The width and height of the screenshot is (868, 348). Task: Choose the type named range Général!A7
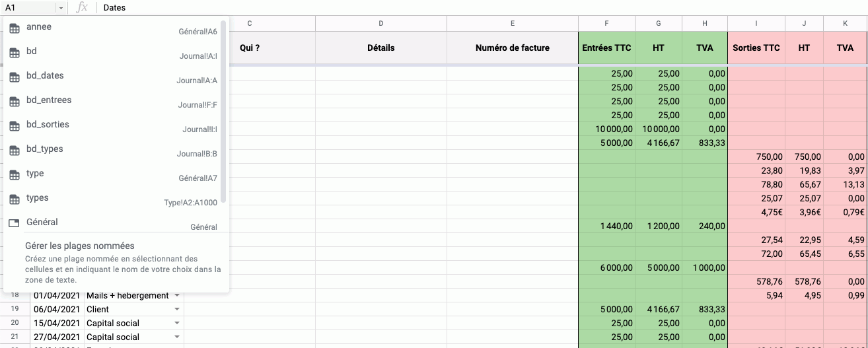[x=112, y=174]
